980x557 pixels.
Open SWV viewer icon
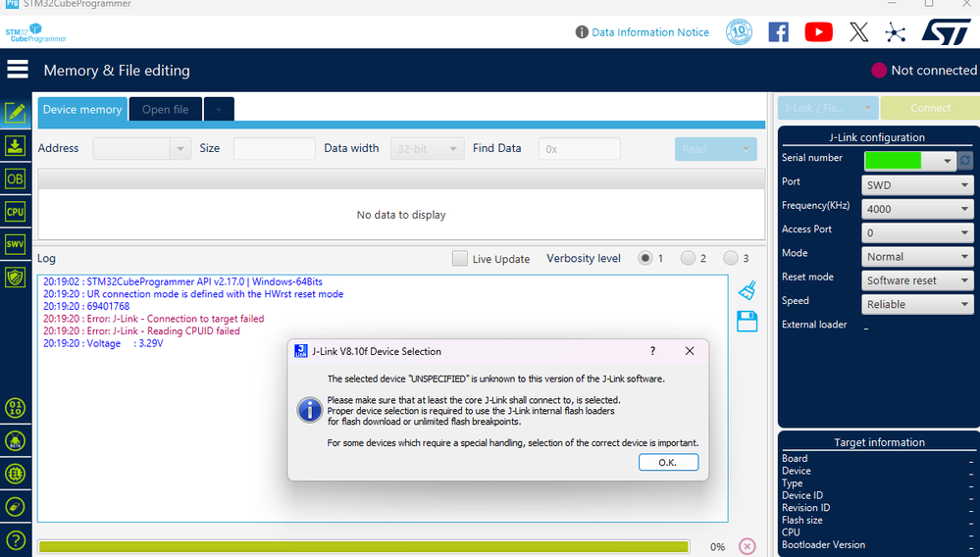(x=15, y=244)
